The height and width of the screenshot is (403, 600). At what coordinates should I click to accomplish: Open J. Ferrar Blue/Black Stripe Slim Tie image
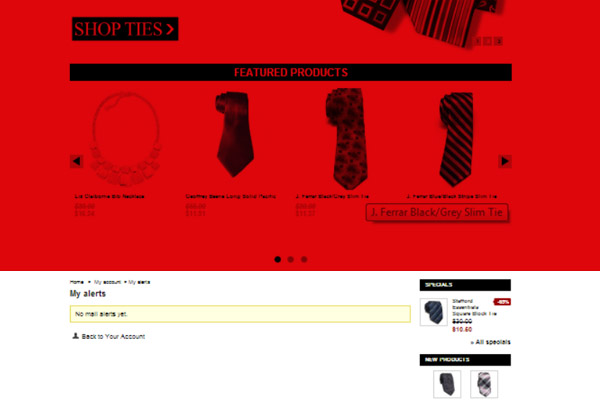[x=456, y=139]
